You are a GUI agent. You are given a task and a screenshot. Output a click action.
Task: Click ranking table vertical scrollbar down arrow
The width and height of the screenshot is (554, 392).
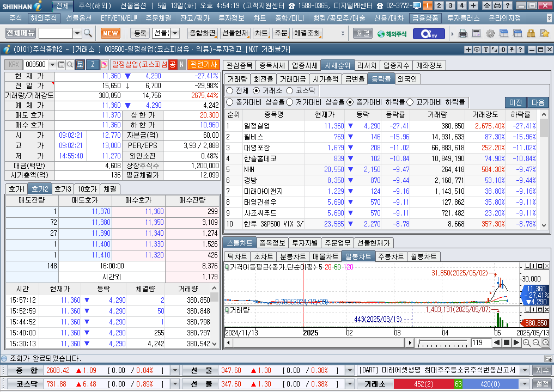[544, 225]
